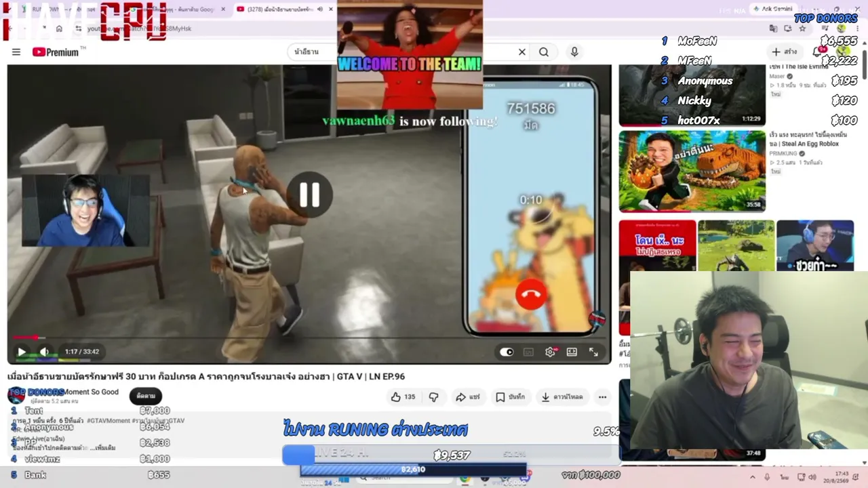Click the magnifying glass search button
868x488 pixels.
544,52
